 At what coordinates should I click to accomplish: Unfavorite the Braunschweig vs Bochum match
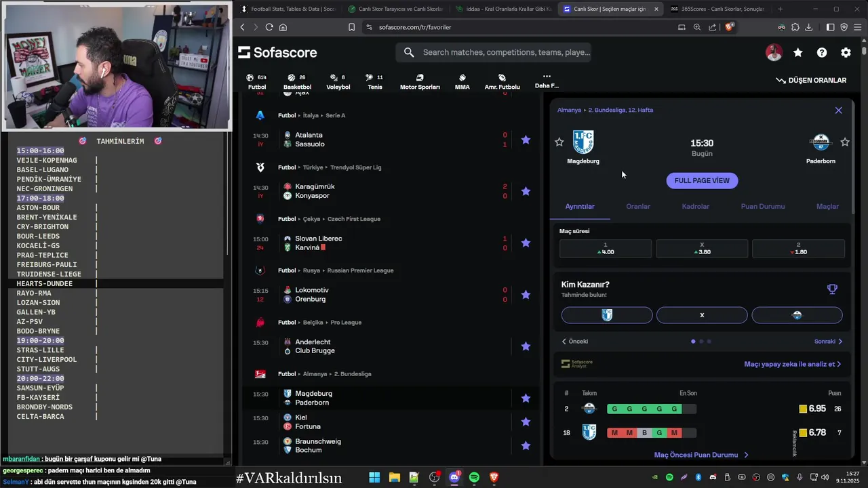(526, 445)
